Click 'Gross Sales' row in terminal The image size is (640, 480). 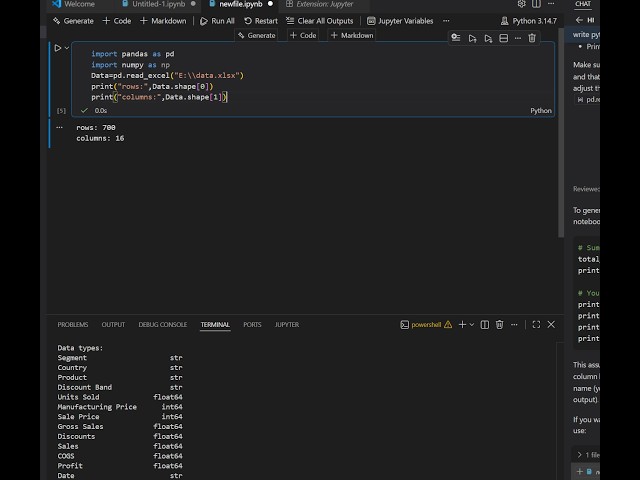(x=120, y=427)
